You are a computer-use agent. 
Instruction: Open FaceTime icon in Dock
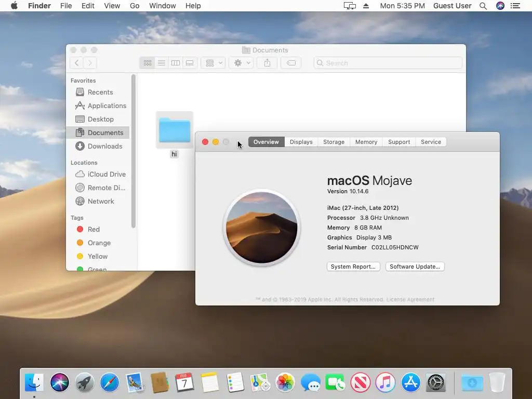(335, 382)
